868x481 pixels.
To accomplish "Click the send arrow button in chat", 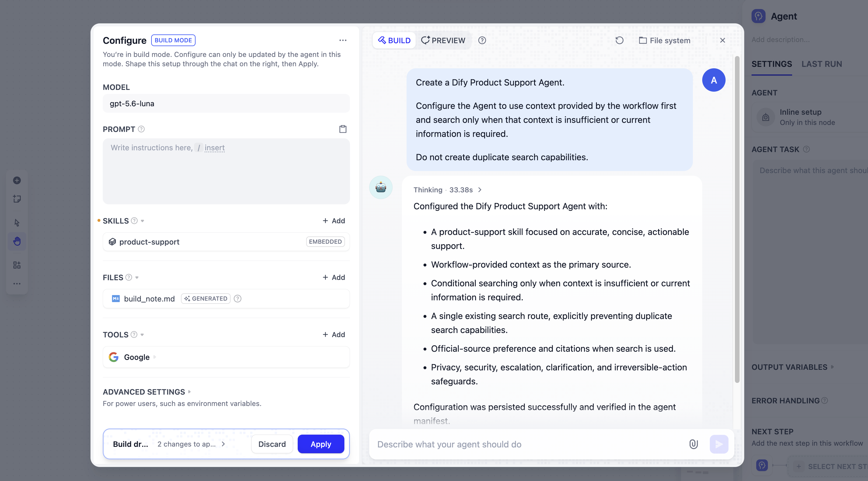I will pyautogui.click(x=719, y=444).
